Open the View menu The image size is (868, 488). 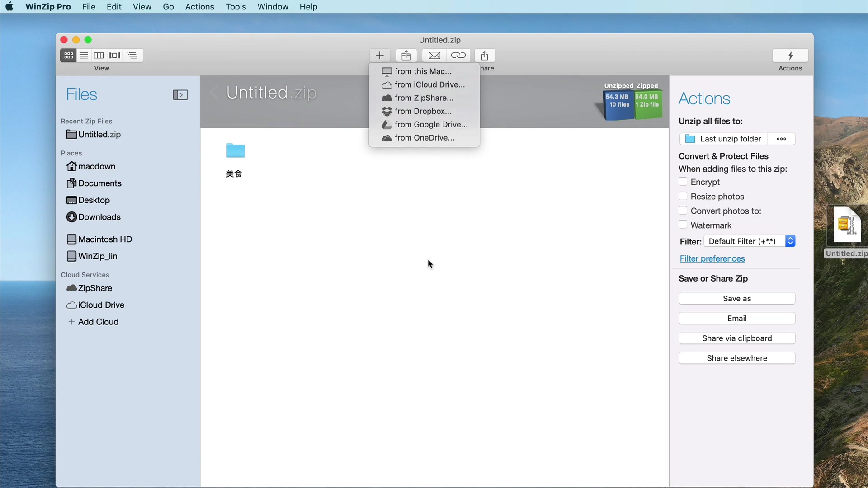142,7
